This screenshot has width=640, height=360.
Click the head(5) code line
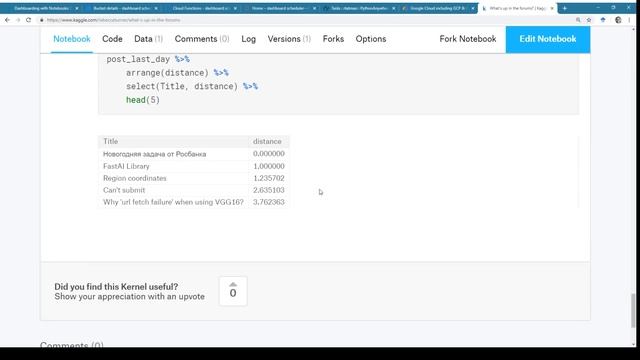(143, 100)
